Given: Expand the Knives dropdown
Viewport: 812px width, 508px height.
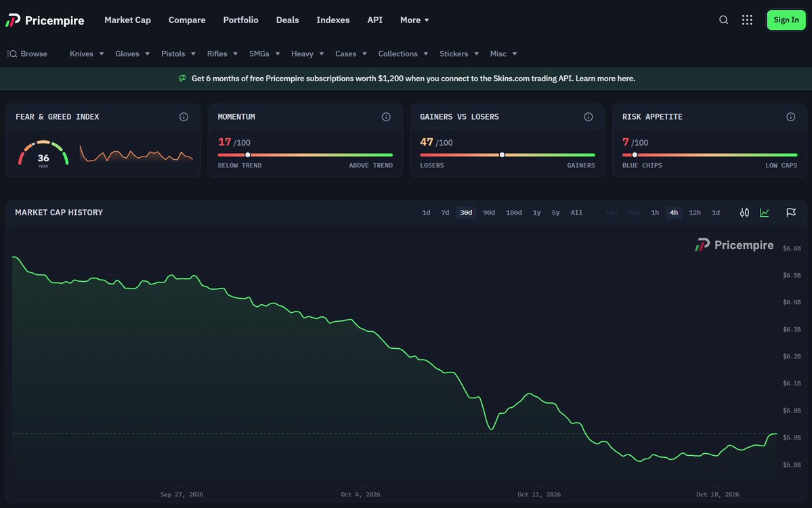Looking at the screenshot, I should (x=87, y=54).
